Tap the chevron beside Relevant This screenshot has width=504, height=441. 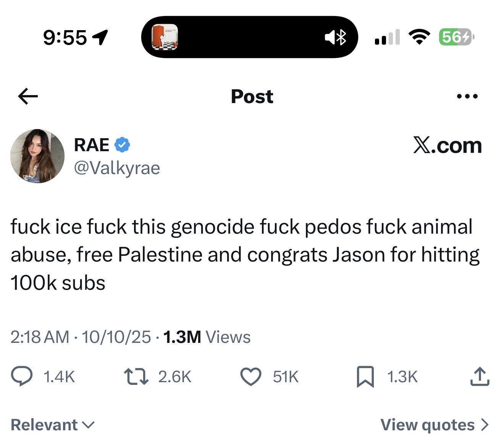click(88, 425)
